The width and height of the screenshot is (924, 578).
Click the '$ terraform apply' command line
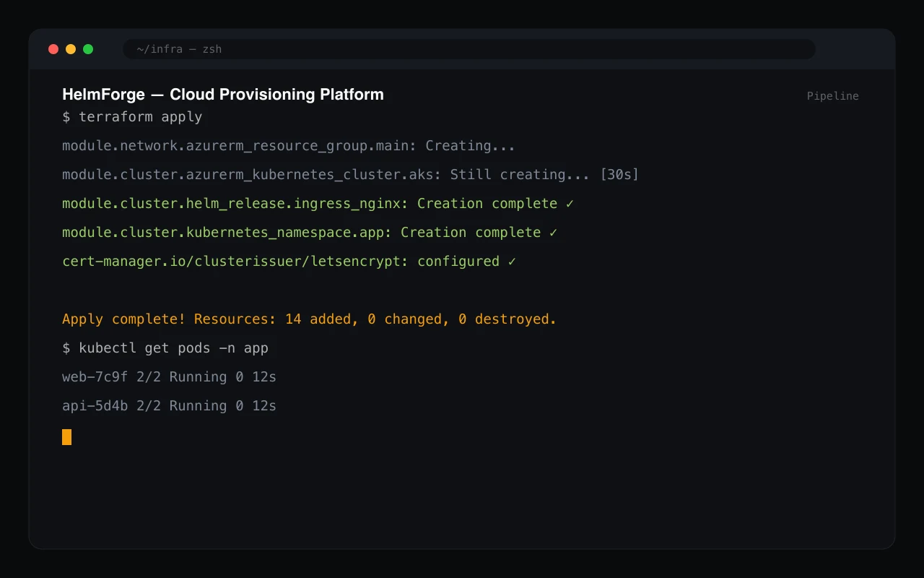point(132,117)
